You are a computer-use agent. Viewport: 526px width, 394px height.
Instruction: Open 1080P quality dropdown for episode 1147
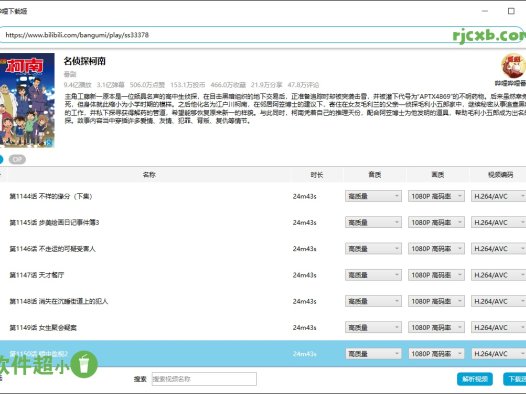tap(436, 275)
